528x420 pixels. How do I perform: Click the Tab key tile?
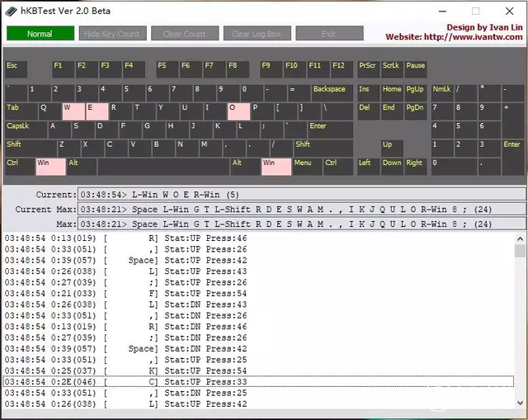(21, 111)
